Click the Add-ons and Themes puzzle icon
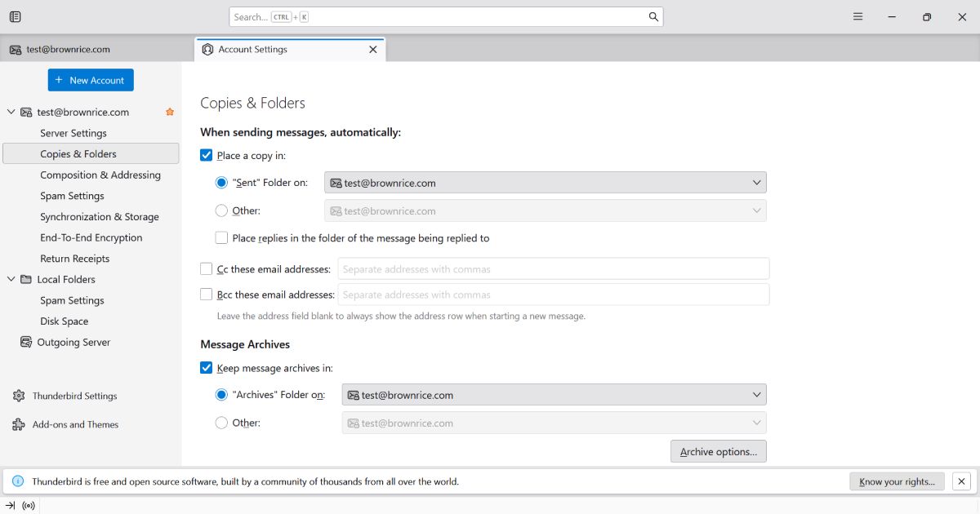The width and height of the screenshot is (980, 514). [x=19, y=425]
